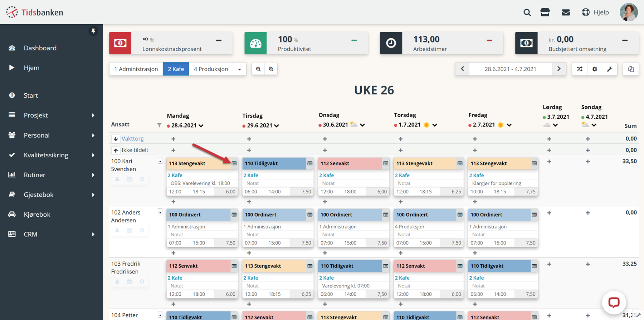Open the Tirsdag 29.6.2021 day dropdown
Viewport: 644px width, 320px height.
point(277,125)
